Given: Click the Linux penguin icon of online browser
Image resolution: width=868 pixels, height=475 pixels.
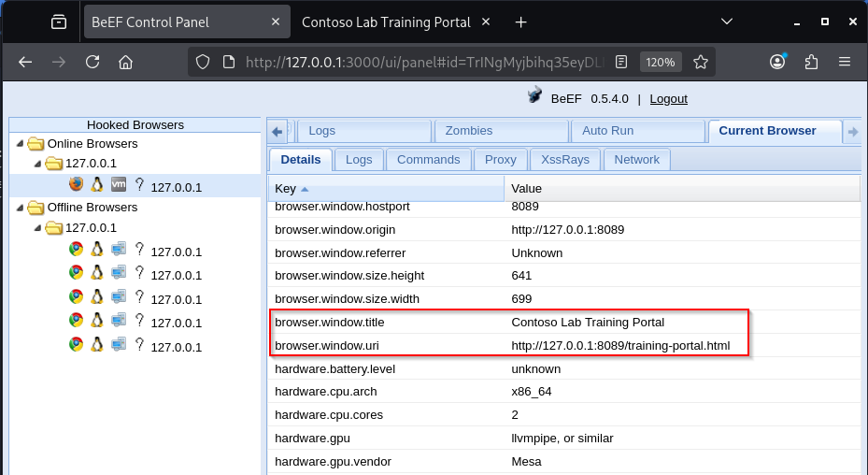Looking at the screenshot, I should [x=97, y=184].
